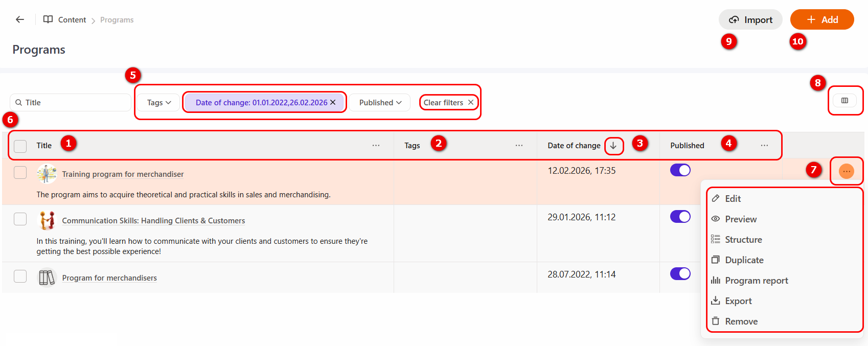Open the orange row actions ellipsis button
This screenshot has width=868, height=346.
click(846, 171)
